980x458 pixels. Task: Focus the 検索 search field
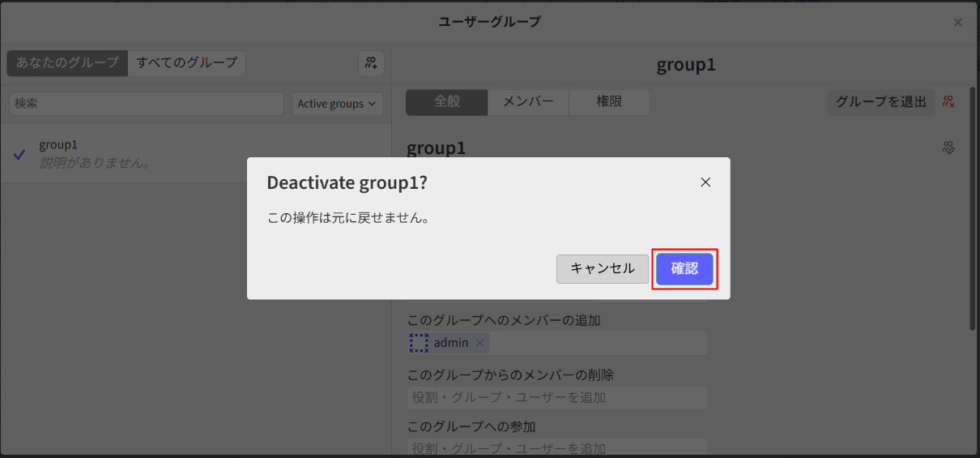[147, 104]
